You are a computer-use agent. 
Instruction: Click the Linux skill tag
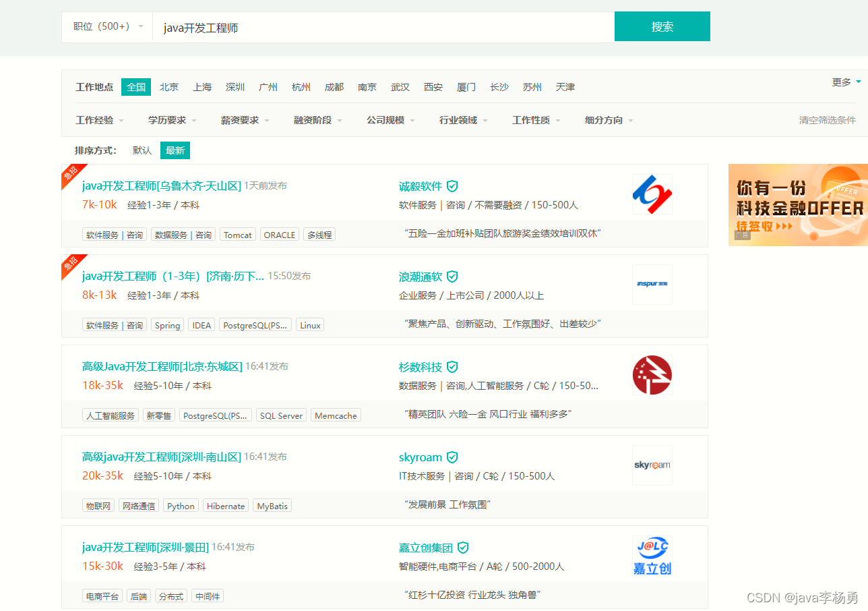pyautogui.click(x=310, y=325)
